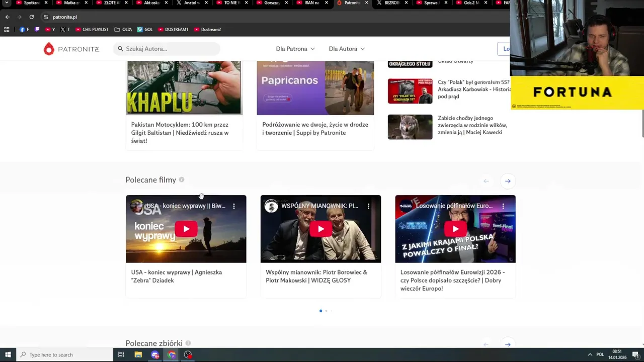Focus the Szukaj Autora search field
The image size is (644, 362).
(x=167, y=49)
